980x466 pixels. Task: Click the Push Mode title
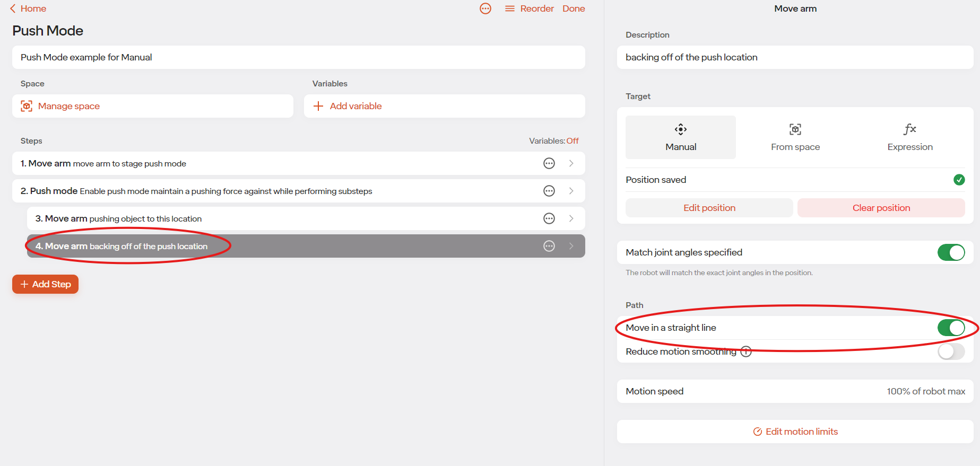pyautogui.click(x=48, y=31)
